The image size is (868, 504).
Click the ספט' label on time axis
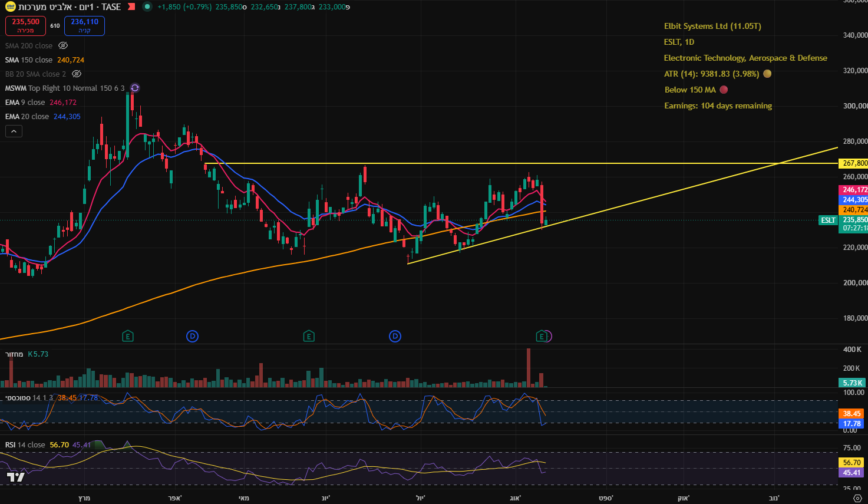606,498
